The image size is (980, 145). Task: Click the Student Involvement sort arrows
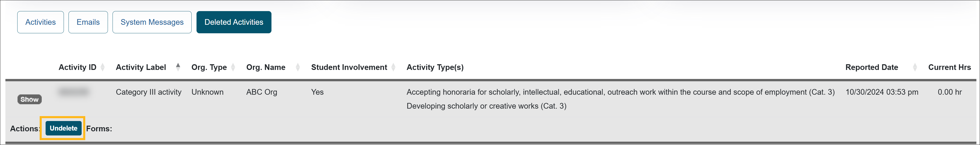coord(393,68)
